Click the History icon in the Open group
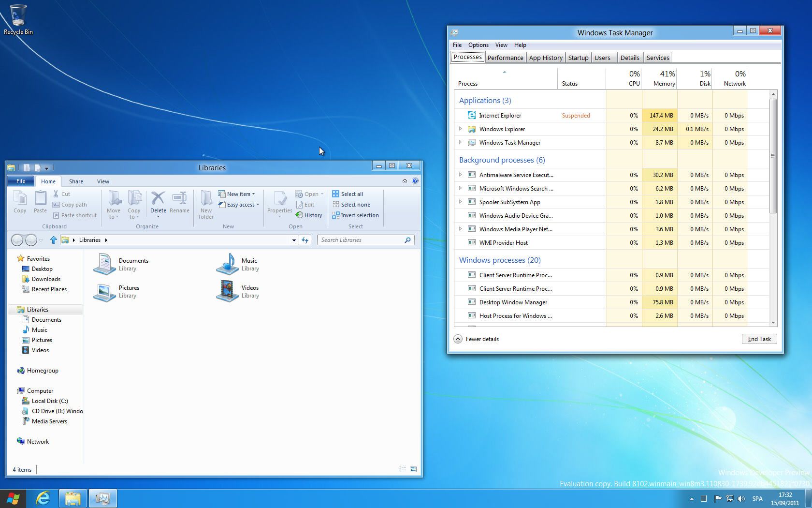Screen dimensions: 812x508 pos(300,215)
